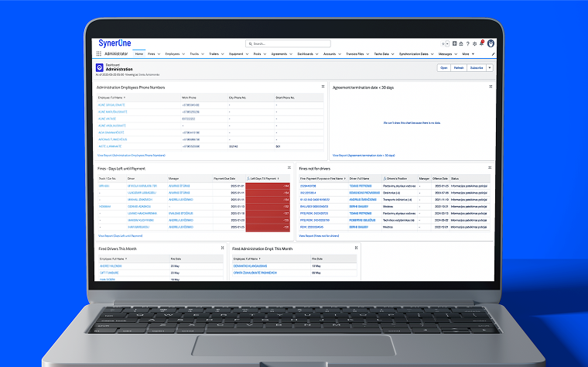The width and height of the screenshot is (588, 367).
Task: Open the user profile avatar
Action: [x=491, y=43]
